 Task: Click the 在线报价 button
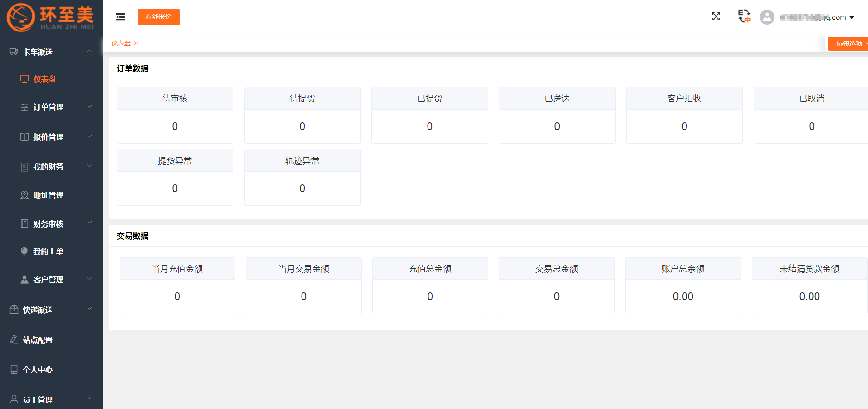click(158, 17)
